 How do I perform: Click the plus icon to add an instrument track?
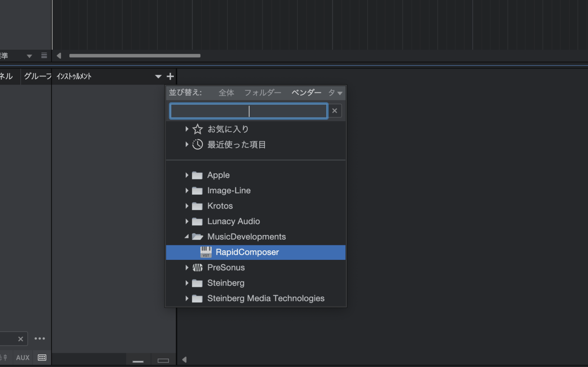pos(170,76)
